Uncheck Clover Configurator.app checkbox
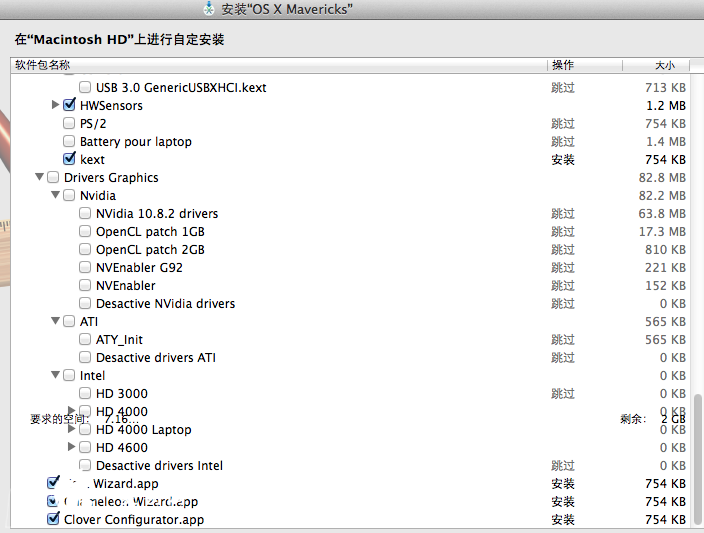The image size is (704, 533). click(x=53, y=520)
